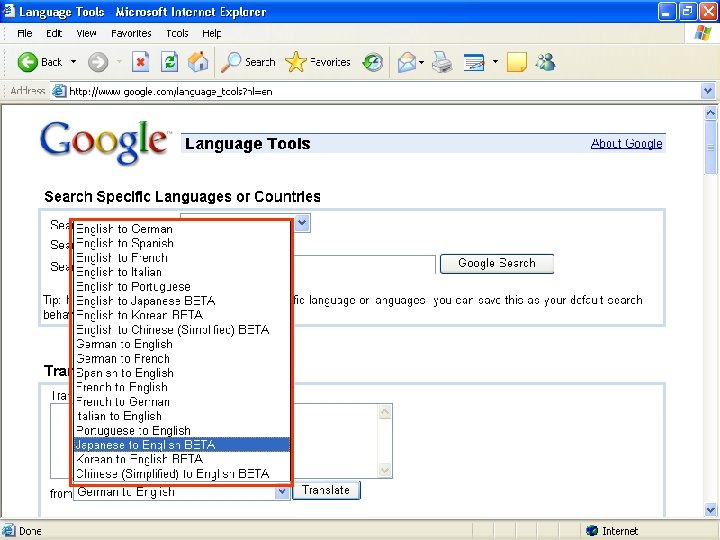Click the Print icon

click(442, 62)
